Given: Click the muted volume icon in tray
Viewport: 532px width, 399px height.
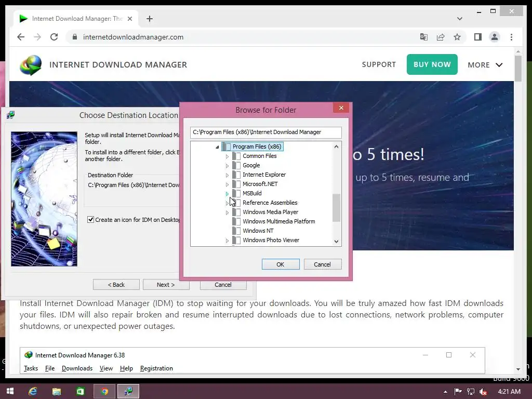Looking at the screenshot, I should click(483, 392).
